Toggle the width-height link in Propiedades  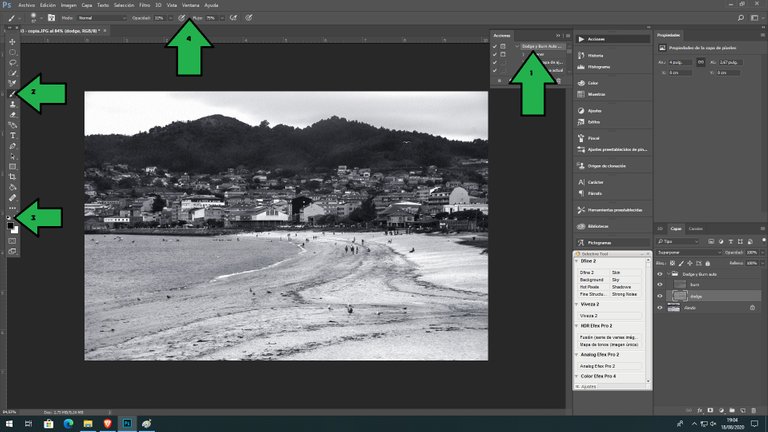tap(701, 62)
